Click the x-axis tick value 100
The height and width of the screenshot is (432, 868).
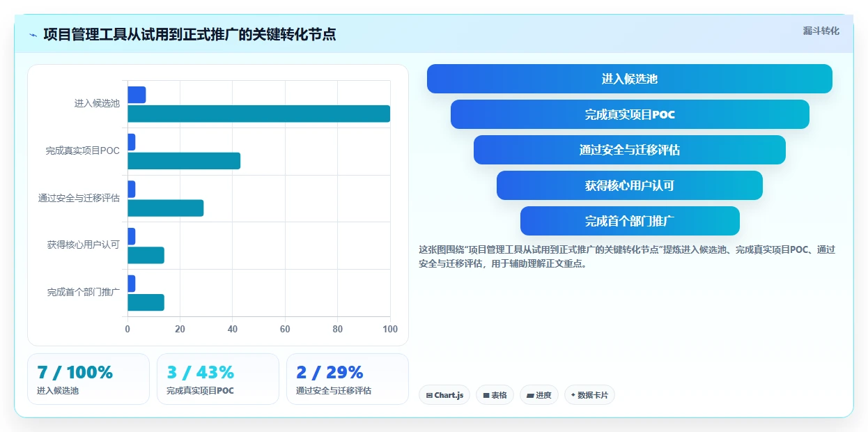point(390,329)
